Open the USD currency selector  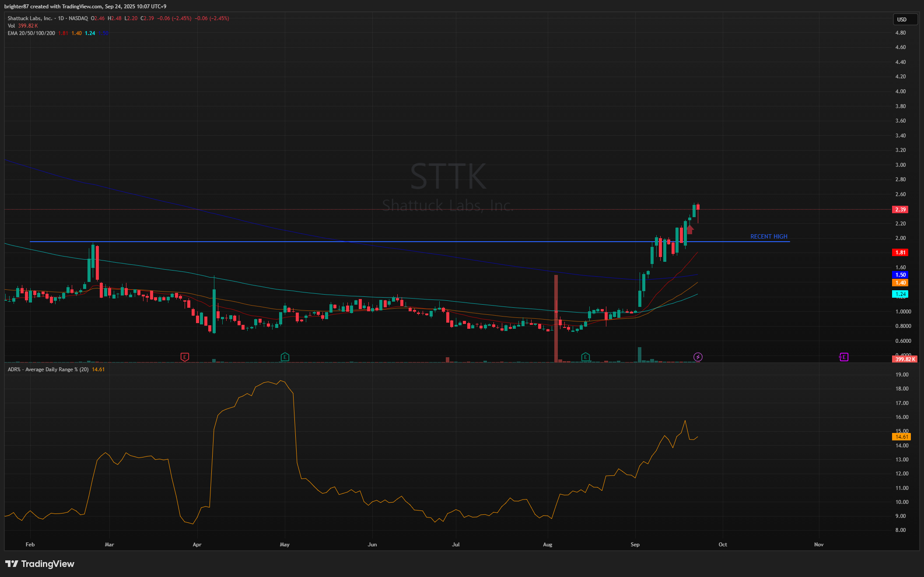(x=905, y=19)
